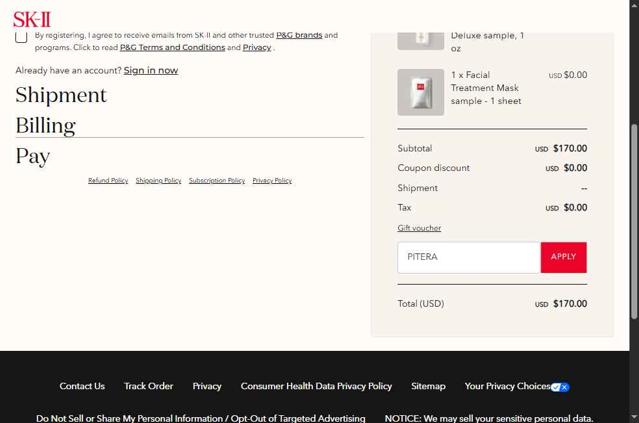
Task: Open the Refund Policy link
Action: tap(108, 181)
